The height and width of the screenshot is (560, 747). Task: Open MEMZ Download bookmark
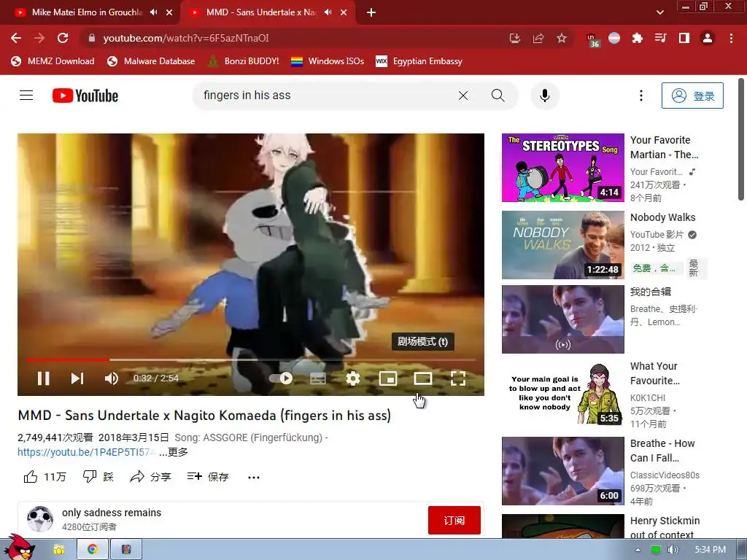click(x=53, y=61)
